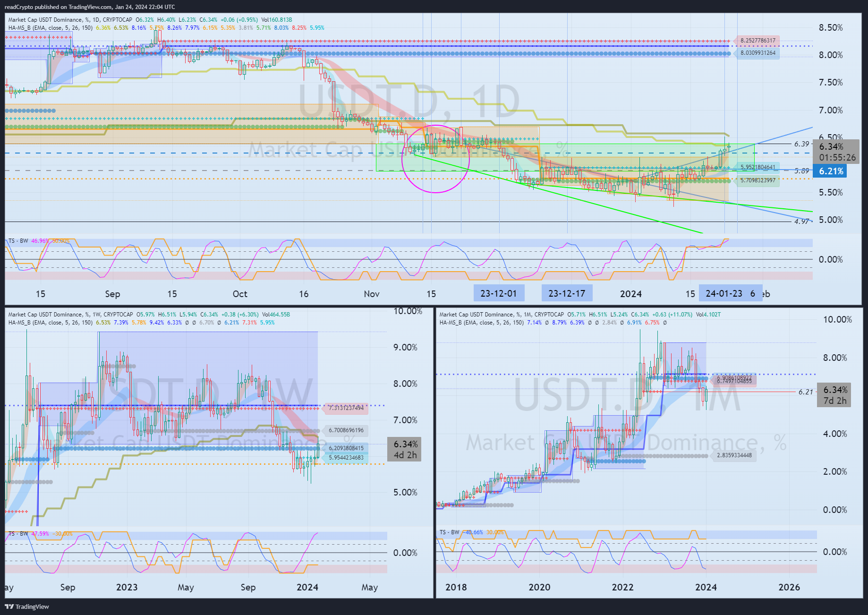This screenshot has width=868, height=615.
Task: Click the TS - BW 47.59% indicator legend
Action: click(41, 534)
